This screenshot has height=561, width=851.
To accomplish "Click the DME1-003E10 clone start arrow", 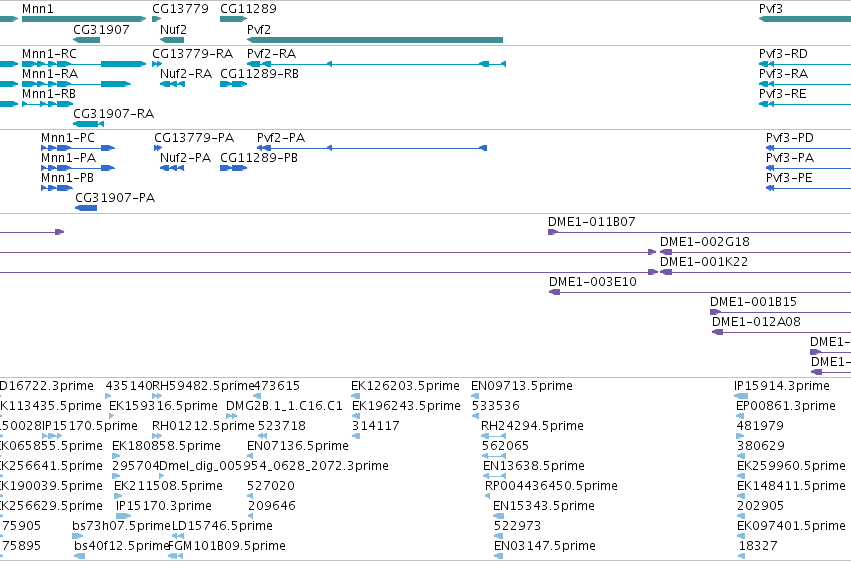I will click(554, 292).
